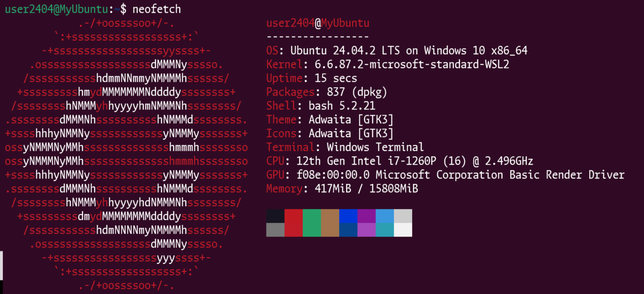Click the user2404@MyUbuntu header in the neofetch output
The width and height of the screenshot is (644, 294).
tap(318, 23)
